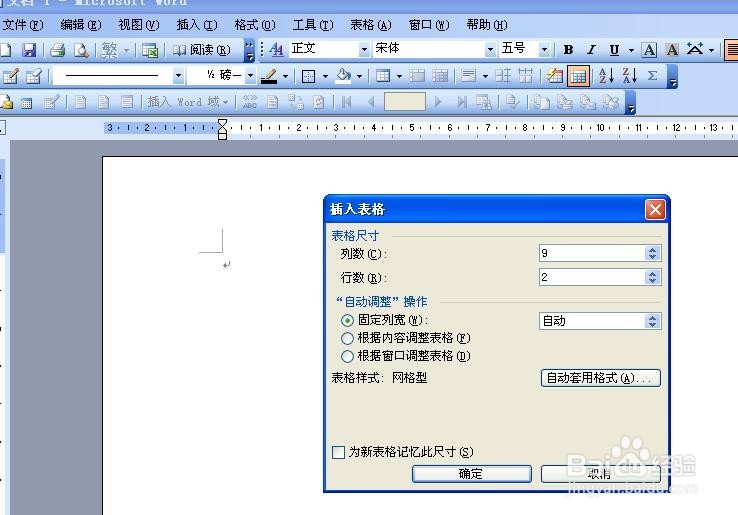Image resolution: width=738 pixels, height=515 pixels.
Task: Open Styles and Formatting icon
Action: (277, 50)
